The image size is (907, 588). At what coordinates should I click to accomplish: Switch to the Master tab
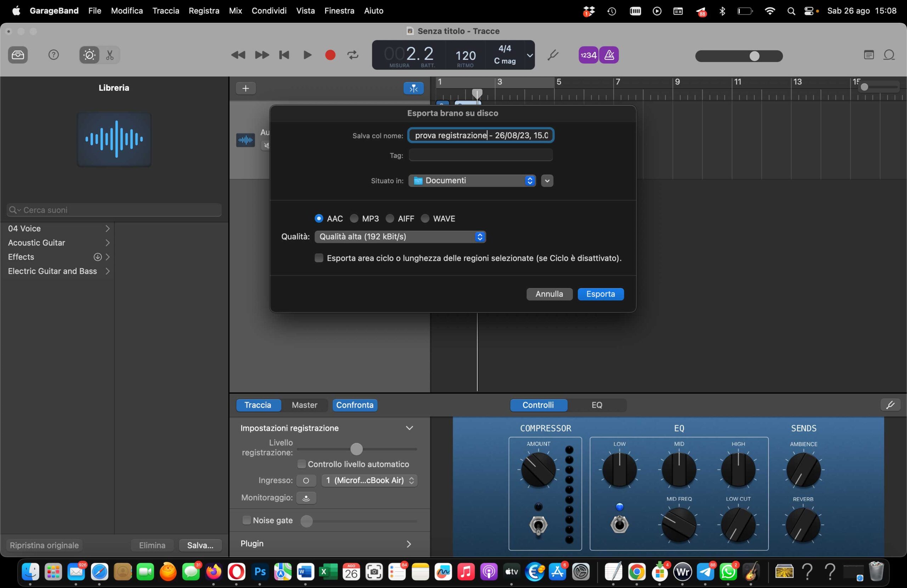click(304, 405)
